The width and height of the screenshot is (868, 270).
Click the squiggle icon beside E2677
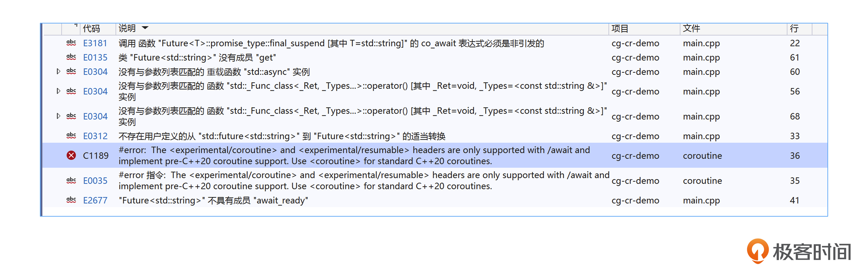pyautogui.click(x=71, y=200)
